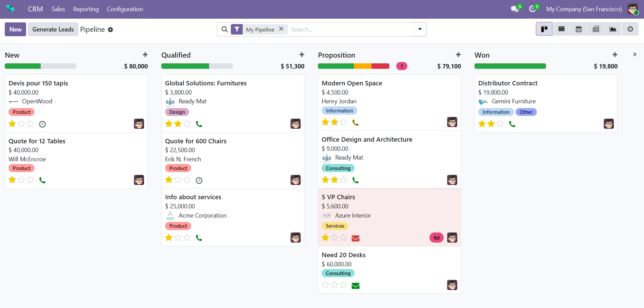This screenshot has width=644, height=308.
Task: Click the Qualified column progress bar
Action: (x=197, y=66)
